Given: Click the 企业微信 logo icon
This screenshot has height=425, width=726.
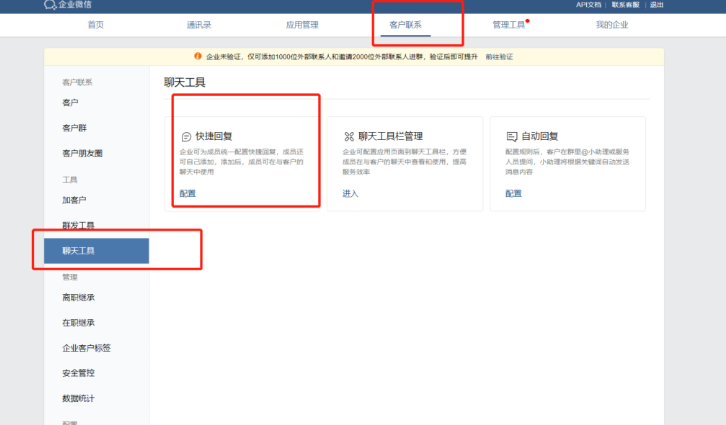Looking at the screenshot, I should 50,5.
